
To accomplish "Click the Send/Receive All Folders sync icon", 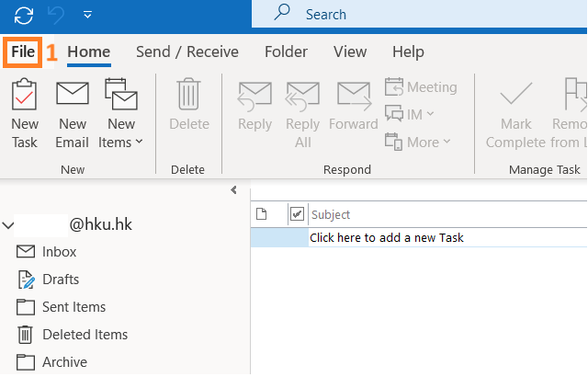I will [x=24, y=16].
